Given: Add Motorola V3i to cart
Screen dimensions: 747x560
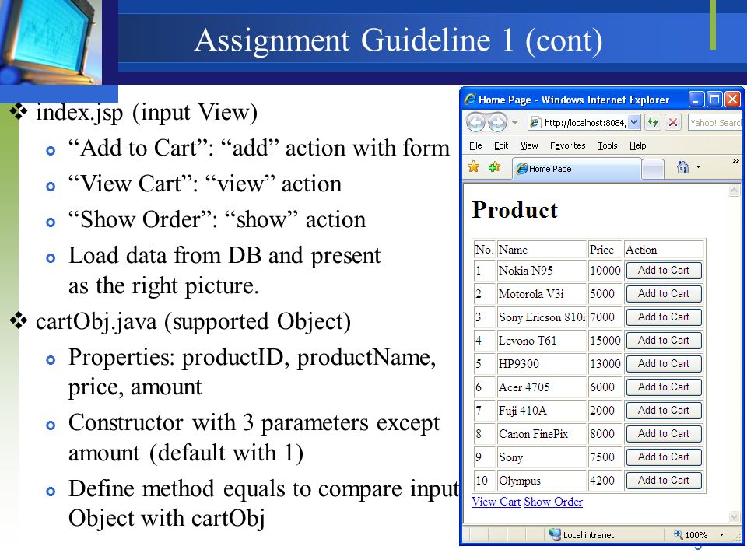Looking at the screenshot, I should [664, 294].
